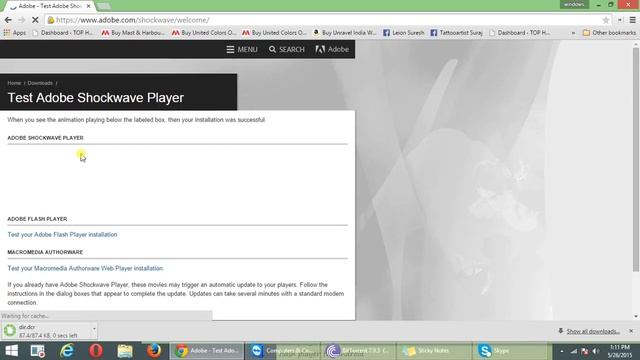The height and width of the screenshot is (360, 640).
Task: Open Firefox from the taskbar
Action: (x=154, y=351)
